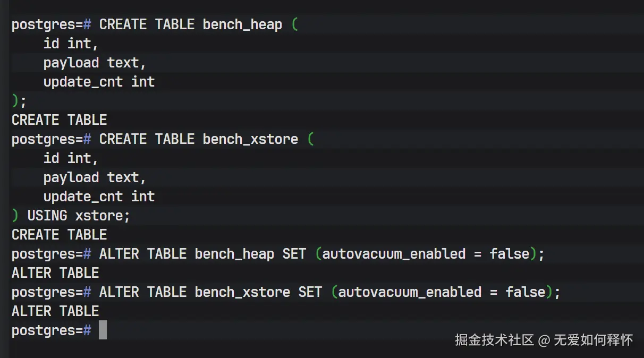Click "id int," in the bench_xstore definition
The image size is (644, 358).
(71, 158)
